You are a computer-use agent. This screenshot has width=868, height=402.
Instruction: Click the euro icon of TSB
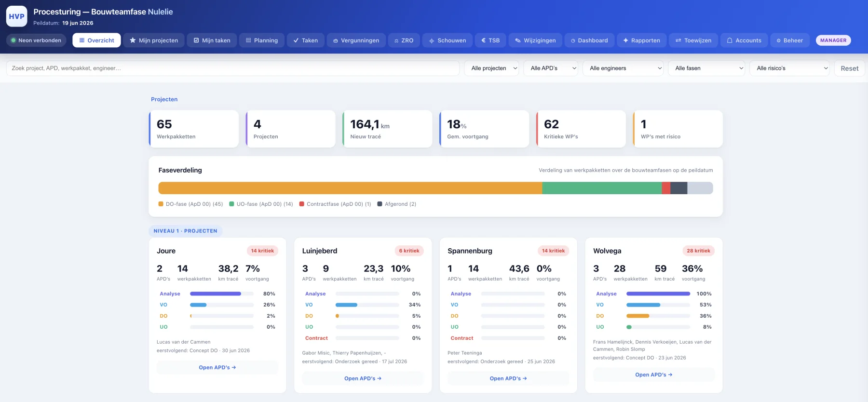(484, 40)
